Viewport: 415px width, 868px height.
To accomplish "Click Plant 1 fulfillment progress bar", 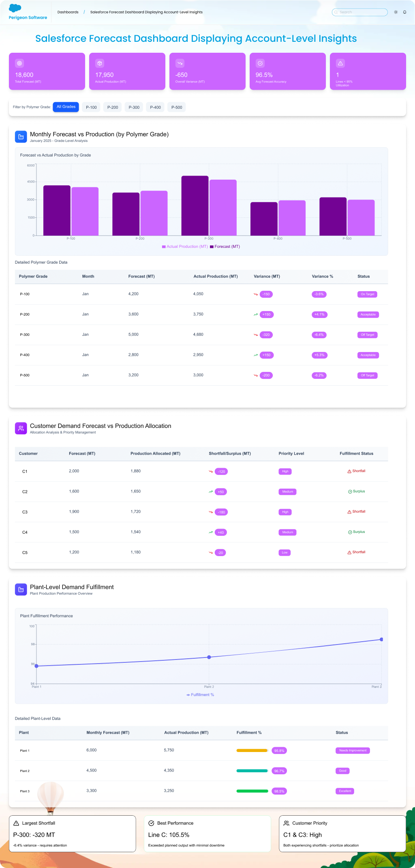I will (252, 750).
